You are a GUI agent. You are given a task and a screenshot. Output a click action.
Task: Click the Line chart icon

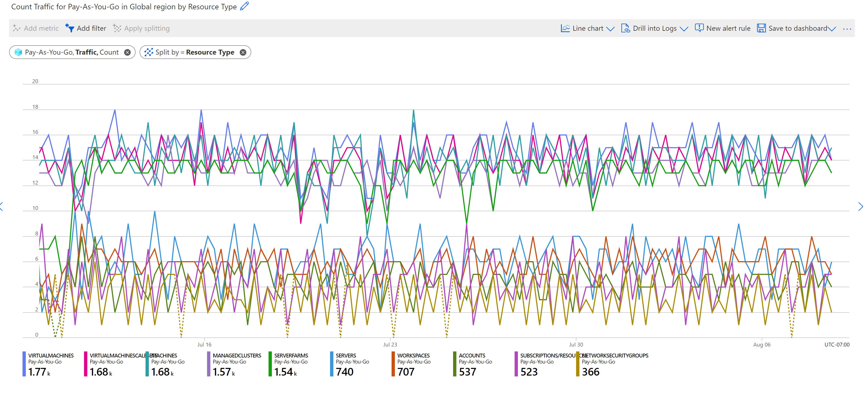565,28
